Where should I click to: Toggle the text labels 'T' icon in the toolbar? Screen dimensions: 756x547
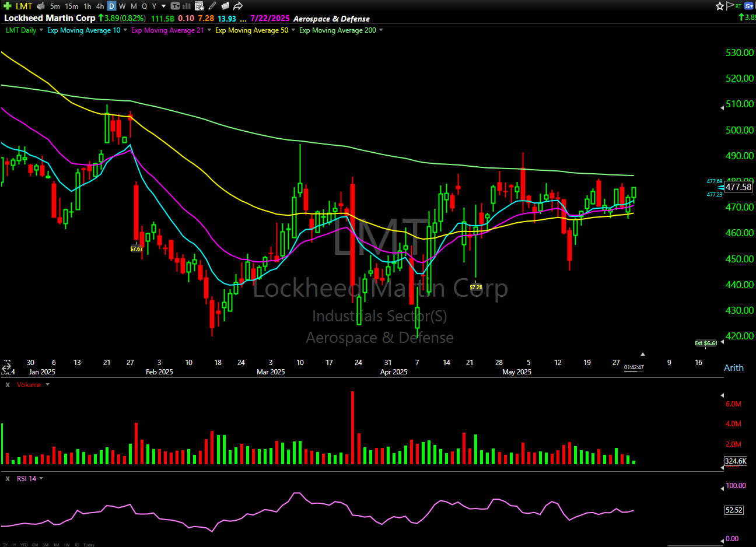tap(175, 6)
